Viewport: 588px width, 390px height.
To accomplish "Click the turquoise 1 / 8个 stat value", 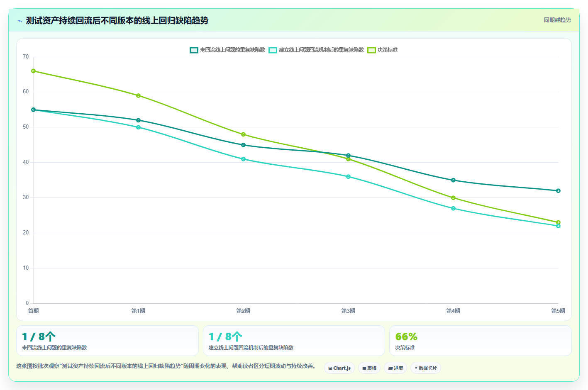I will click(225, 336).
